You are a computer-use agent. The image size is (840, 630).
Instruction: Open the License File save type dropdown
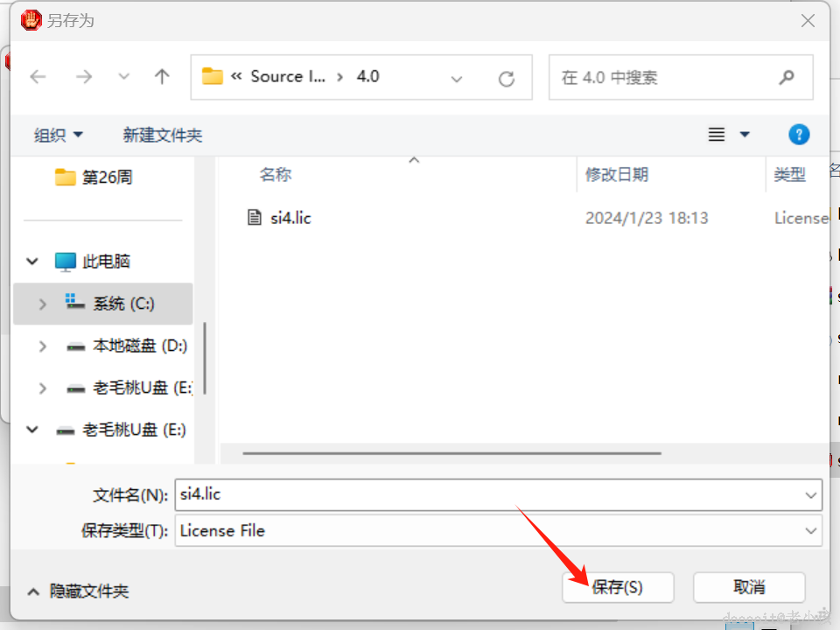point(809,530)
